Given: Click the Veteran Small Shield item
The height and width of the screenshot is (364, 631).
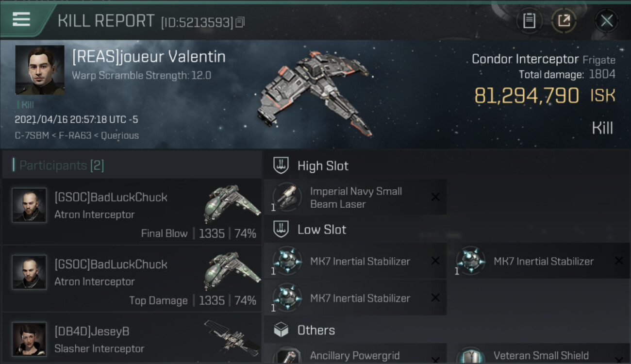Looking at the screenshot, I should [x=539, y=354].
